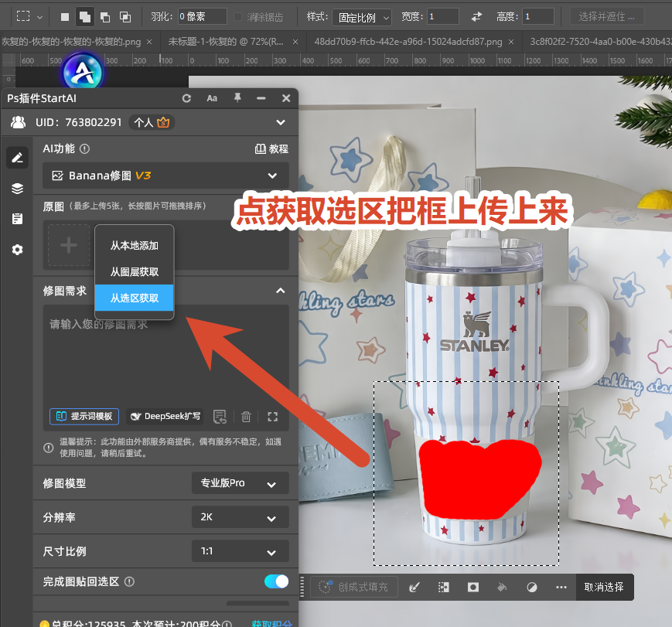Image resolution: width=672 pixels, height=627 pixels.
Task: Click the user avatar icon beside UID
Action: pyautogui.click(x=18, y=123)
